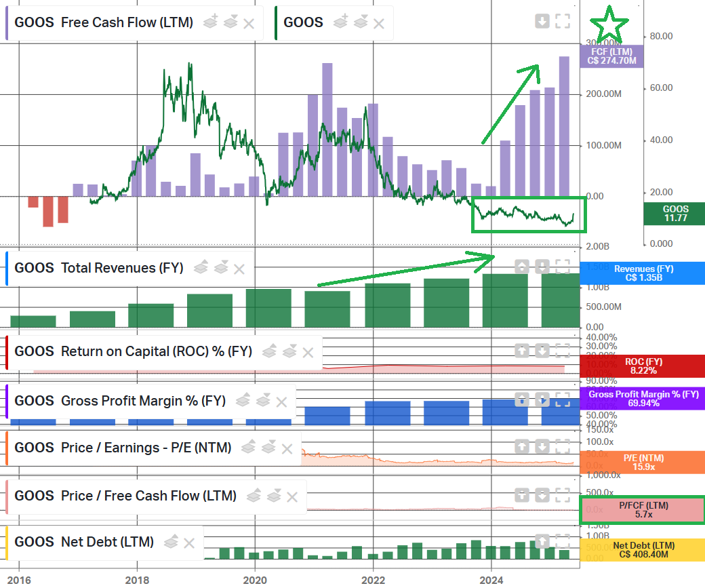Click the purple color strip of Free Cash Flow legend

click(x=7, y=23)
